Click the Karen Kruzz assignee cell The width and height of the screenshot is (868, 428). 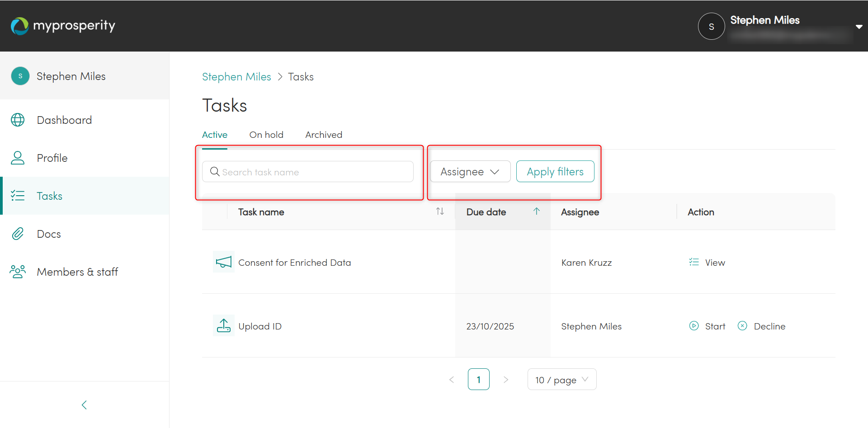click(x=586, y=263)
